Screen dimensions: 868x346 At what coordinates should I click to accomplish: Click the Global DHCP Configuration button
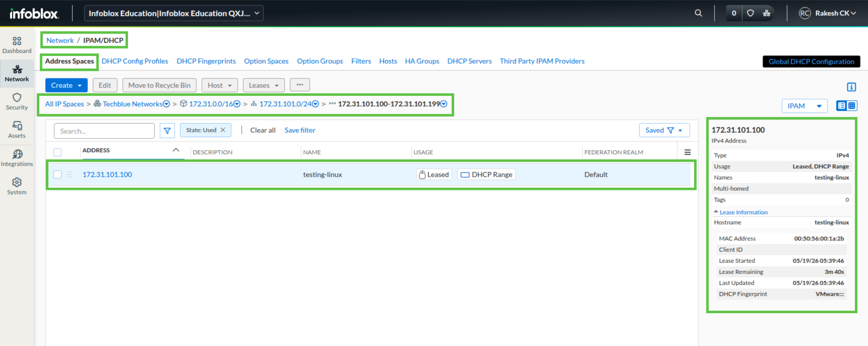pos(811,61)
